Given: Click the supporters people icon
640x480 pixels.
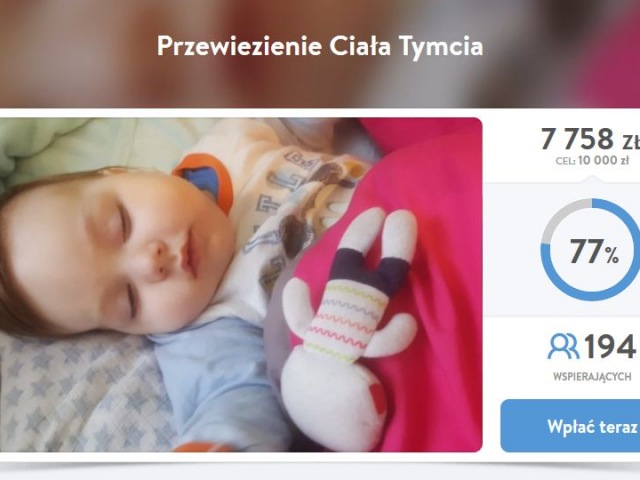Looking at the screenshot, I should coord(563,346).
